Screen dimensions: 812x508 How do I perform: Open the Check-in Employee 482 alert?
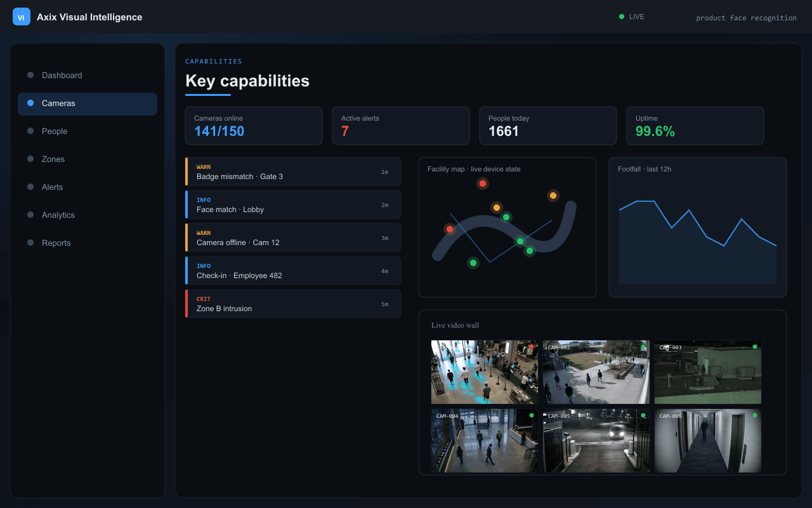coord(293,271)
